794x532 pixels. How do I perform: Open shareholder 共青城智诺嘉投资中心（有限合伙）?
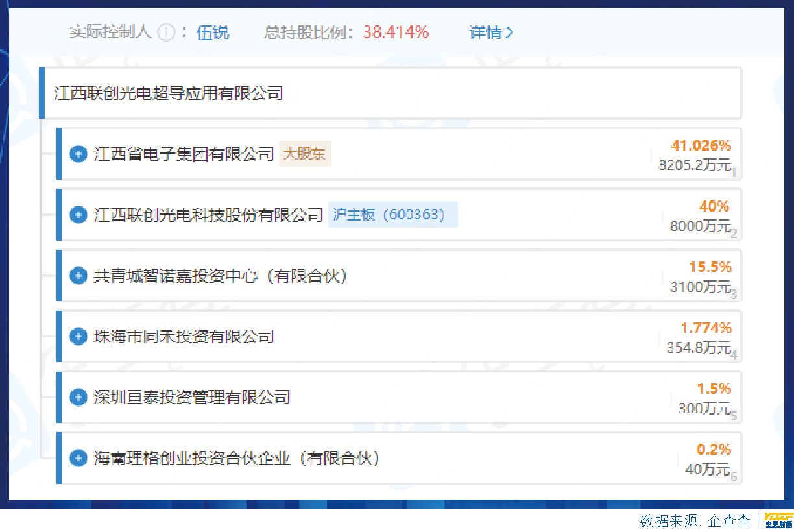pos(222,276)
